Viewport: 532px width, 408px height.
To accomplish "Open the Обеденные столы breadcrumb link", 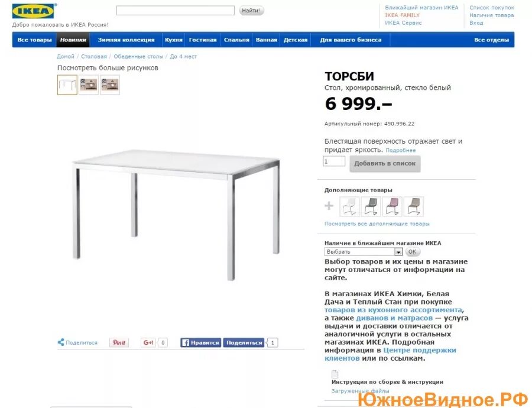I will [138, 56].
